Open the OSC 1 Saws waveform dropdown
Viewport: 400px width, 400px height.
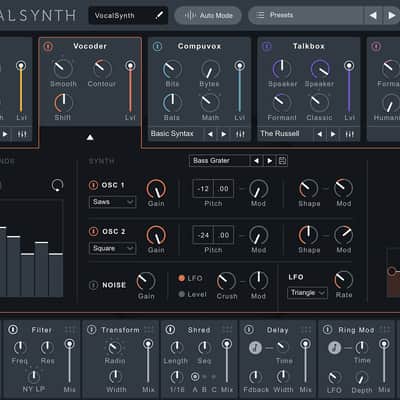(x=112, y=202)
